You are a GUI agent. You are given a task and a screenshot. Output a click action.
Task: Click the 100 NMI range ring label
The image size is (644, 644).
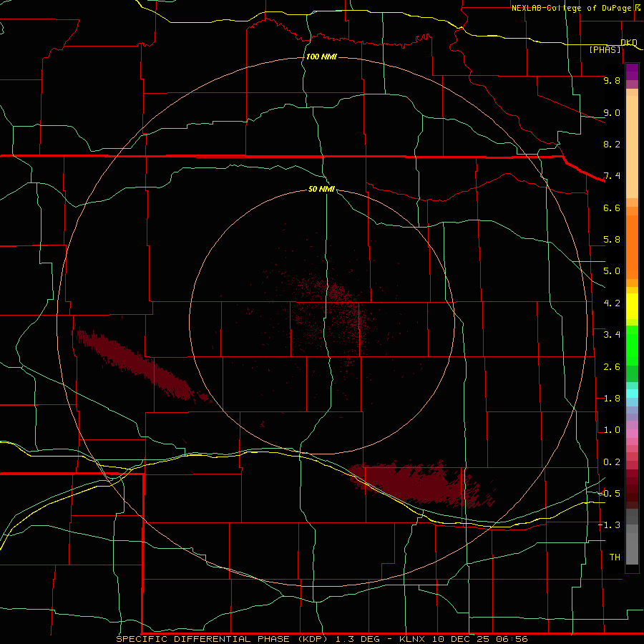tap(321, 57)
